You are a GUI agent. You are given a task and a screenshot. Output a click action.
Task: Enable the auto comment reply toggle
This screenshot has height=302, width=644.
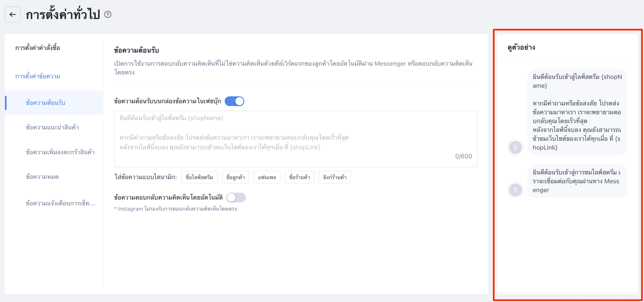pos(236,198)
